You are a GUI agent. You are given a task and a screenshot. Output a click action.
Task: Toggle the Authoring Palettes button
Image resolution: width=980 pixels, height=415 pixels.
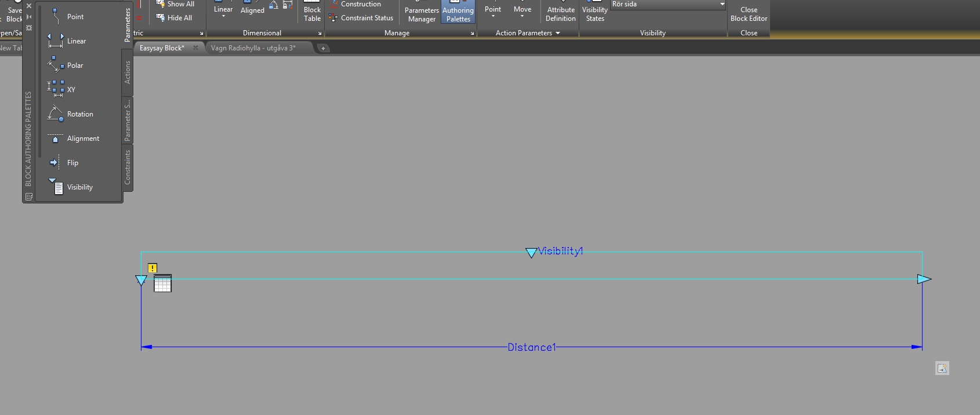[x=458, y=12]
